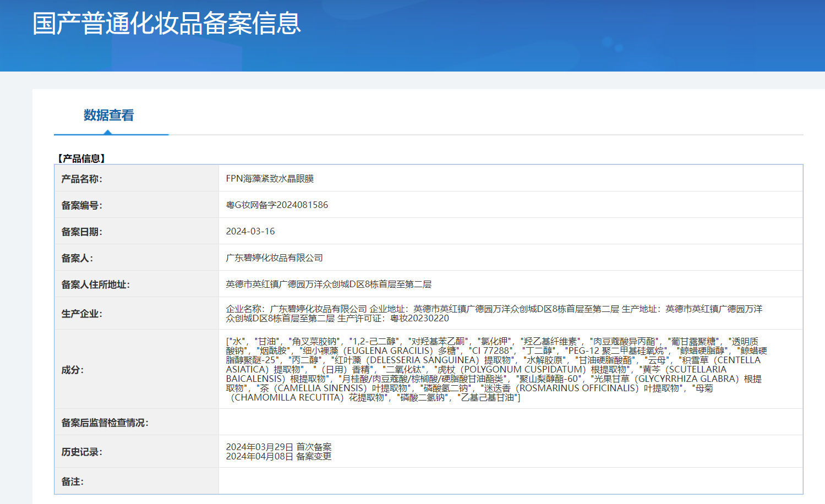The width and height of the screenshot is (825, 504).
Task: Select the 产品名称 row label
Action: tap(81, 179)
